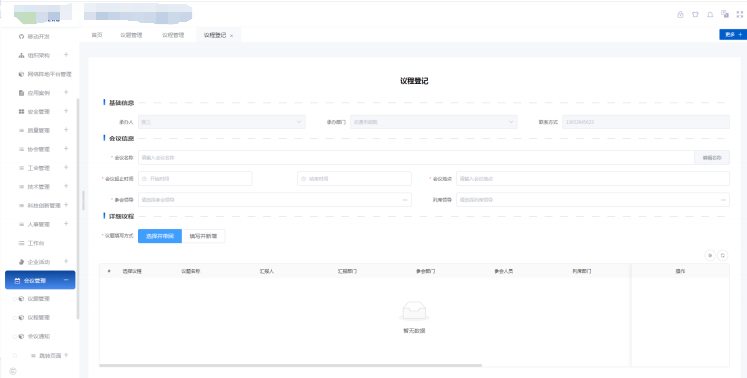Click the 参会人员 column header
747x378 pixels.
click(x=504, y=271)
